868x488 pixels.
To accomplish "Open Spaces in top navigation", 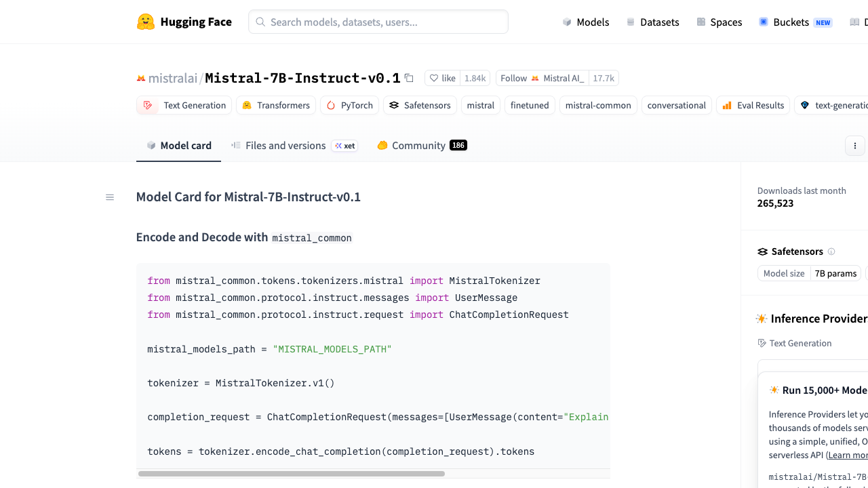I will (719, 22).
